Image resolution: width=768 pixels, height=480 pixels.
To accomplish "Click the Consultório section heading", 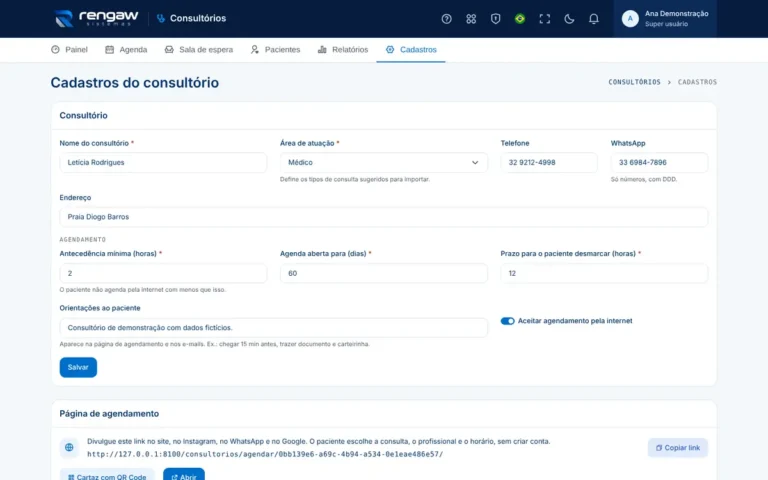I will pyautogui.click(x=83, y=116).
